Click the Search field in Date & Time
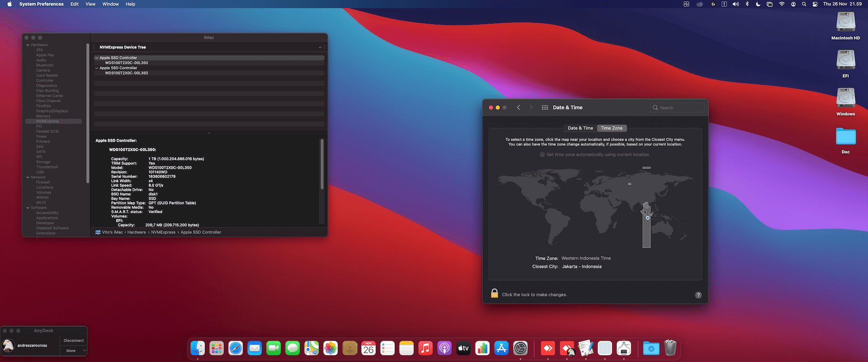This screenshot has width=868, height=362. pos(677,108)
